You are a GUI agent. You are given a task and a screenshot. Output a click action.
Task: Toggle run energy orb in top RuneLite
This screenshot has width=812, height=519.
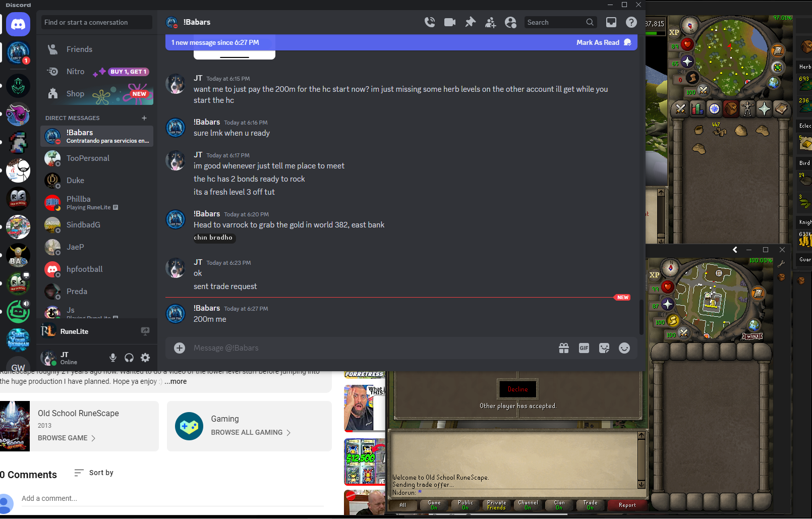coord(686,78)
